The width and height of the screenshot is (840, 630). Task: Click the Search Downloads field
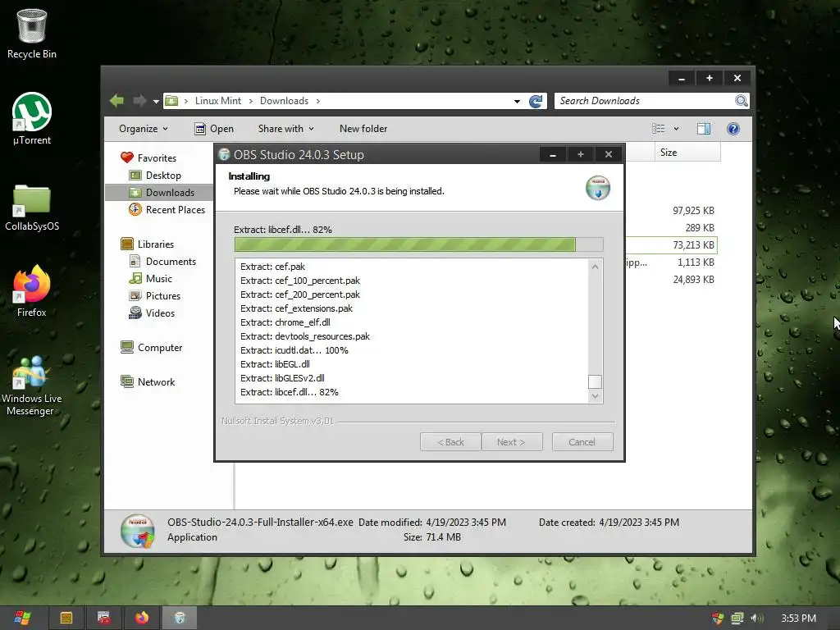(x=645, y=101)
